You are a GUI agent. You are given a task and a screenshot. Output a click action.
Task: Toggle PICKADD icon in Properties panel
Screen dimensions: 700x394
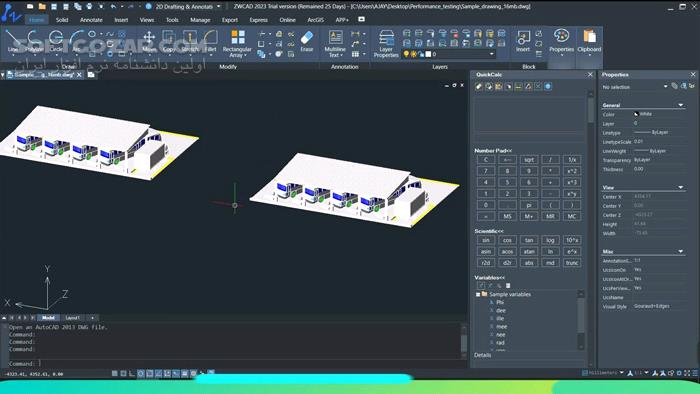(675, 86)
